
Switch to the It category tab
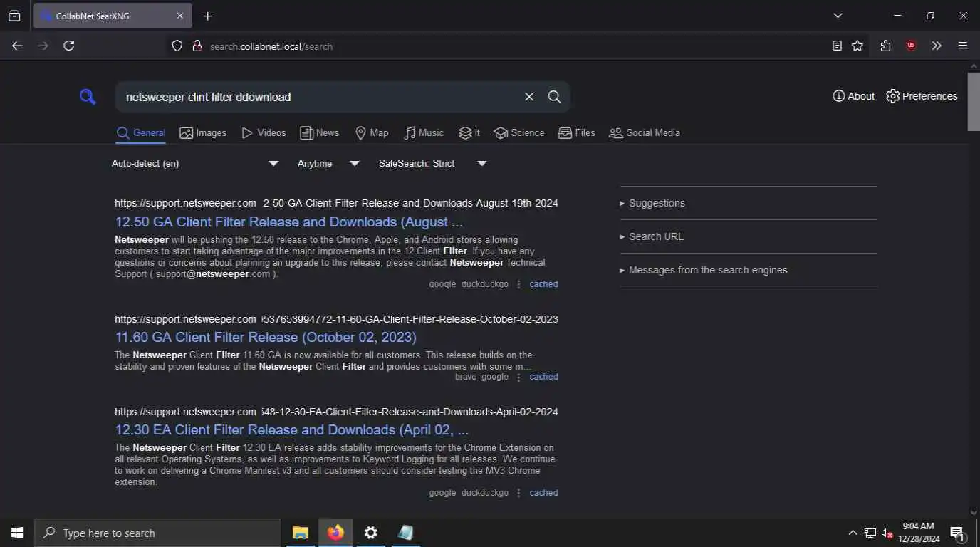click(469, 133)
